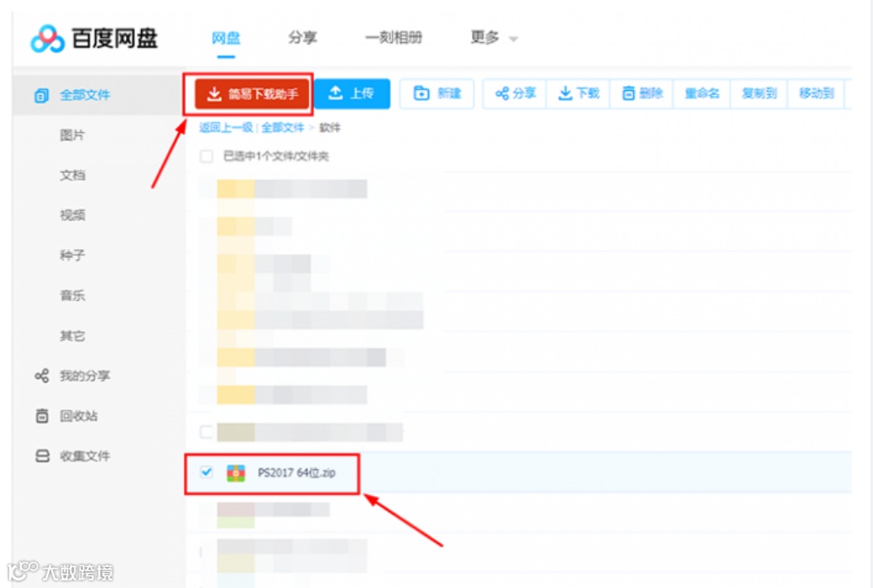The width and height of the screenshot is (873, 588).
Task: Click the 返回上一级 breadcrumb link
Action: pyautogui.click(x=226, y=128)
